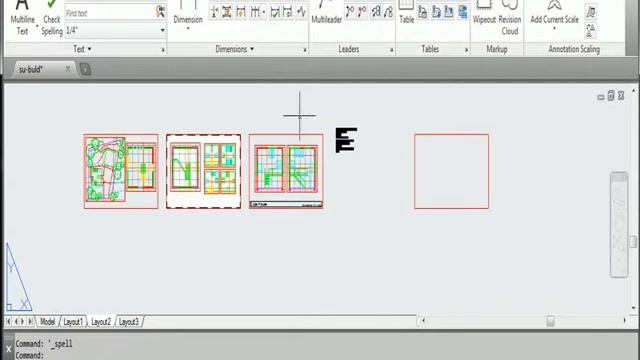The width and height of the screenshot is (640, 360).
Task: Click the new tab icon beside su-buld
Action: (85, 69)
